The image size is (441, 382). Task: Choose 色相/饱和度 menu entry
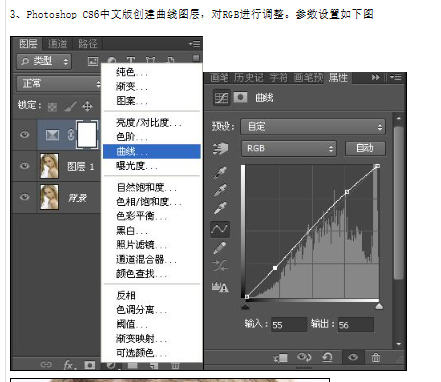coord(152,202)
